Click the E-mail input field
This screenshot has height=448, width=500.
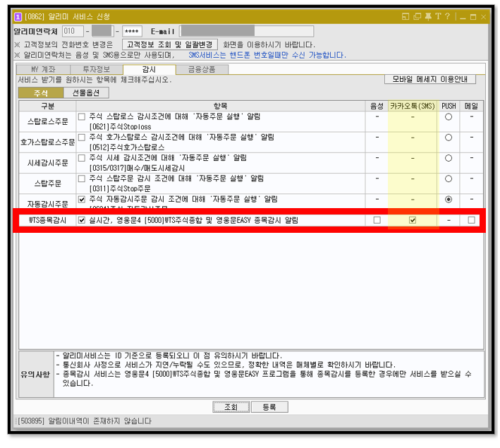[x=247, y=31]
